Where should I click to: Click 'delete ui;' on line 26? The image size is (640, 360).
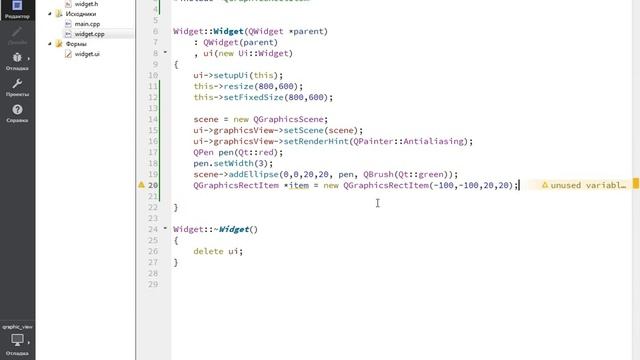tap(218, 251)
